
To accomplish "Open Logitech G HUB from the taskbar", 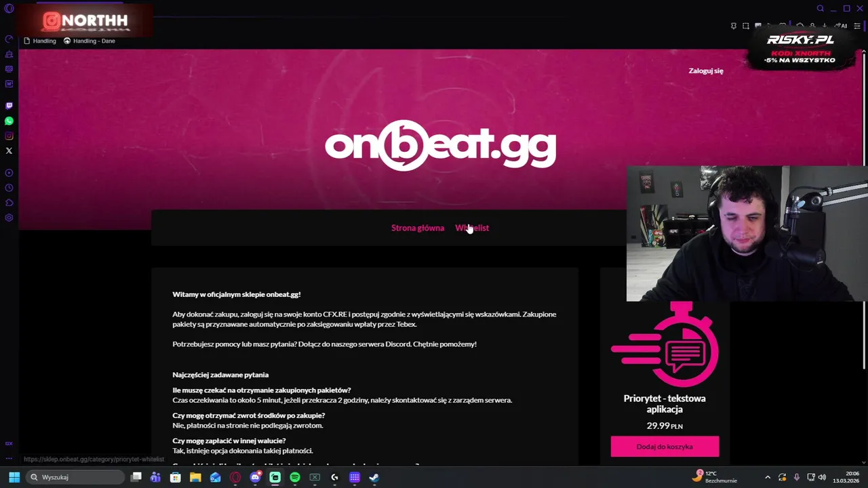I will (x=334, y=477).
